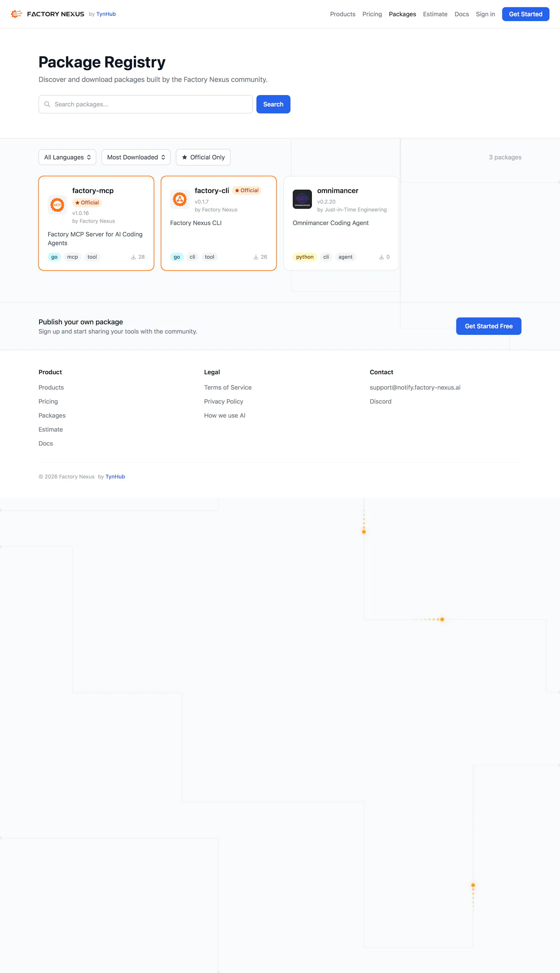Screen dimensions: 560x973
Task: Click the TynHub link in the header
Action: (106, 14)
